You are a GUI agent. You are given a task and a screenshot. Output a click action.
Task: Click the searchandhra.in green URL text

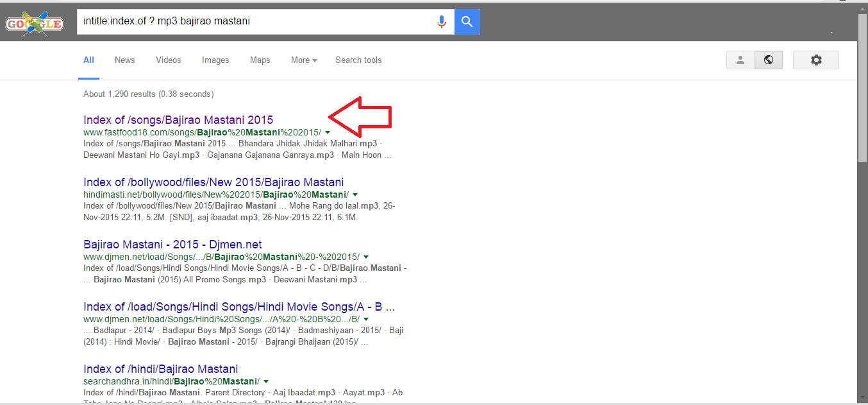[171, 381]
